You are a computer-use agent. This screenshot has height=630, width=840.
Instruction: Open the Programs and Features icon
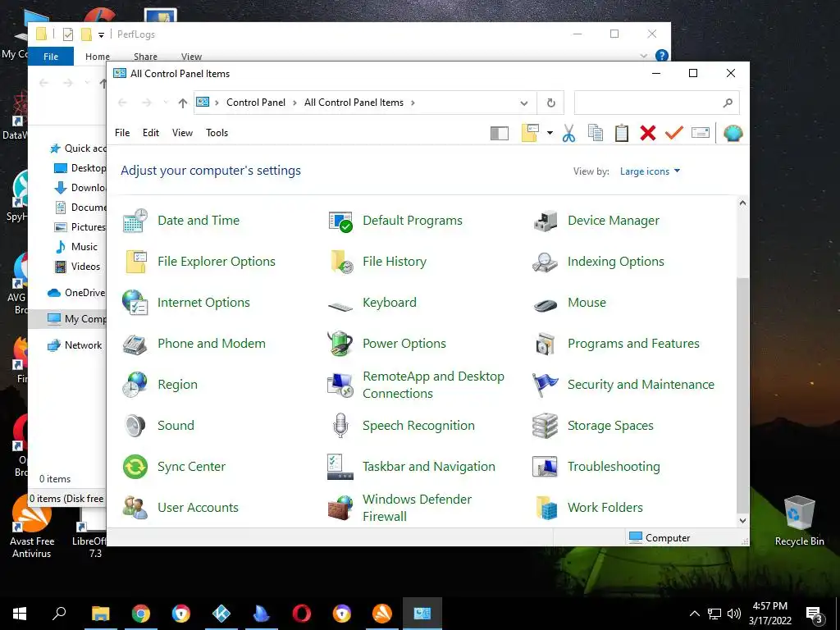click(x=546, y=344)
